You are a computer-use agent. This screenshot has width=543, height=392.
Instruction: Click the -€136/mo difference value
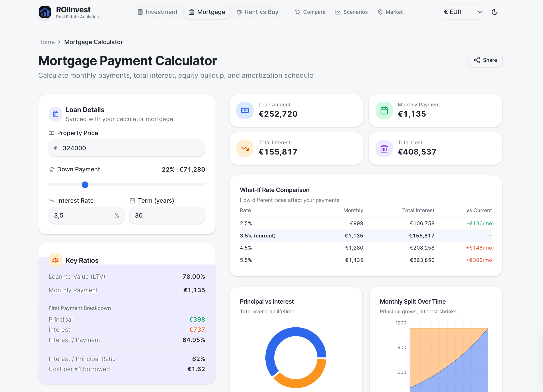click(479, 223)
